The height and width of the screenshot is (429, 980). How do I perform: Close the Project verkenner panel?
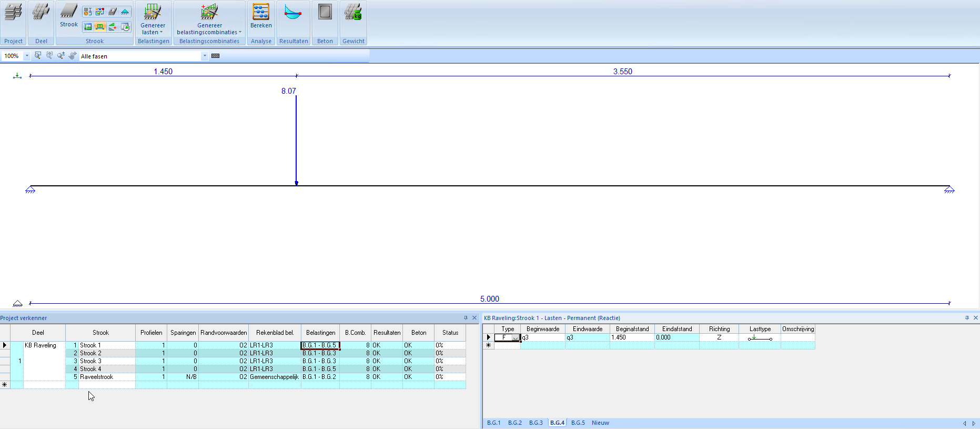[474, 318]
